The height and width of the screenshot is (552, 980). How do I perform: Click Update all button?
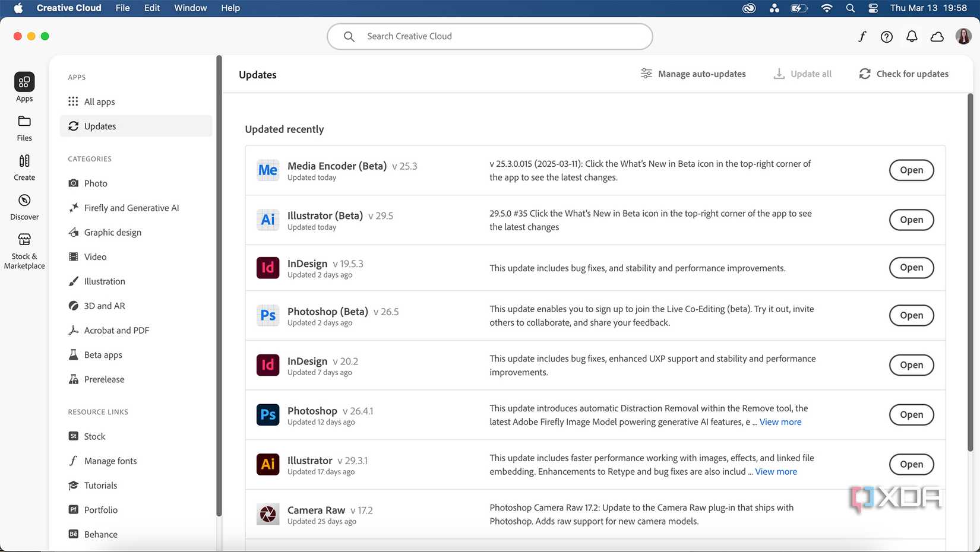coord(802,74)
